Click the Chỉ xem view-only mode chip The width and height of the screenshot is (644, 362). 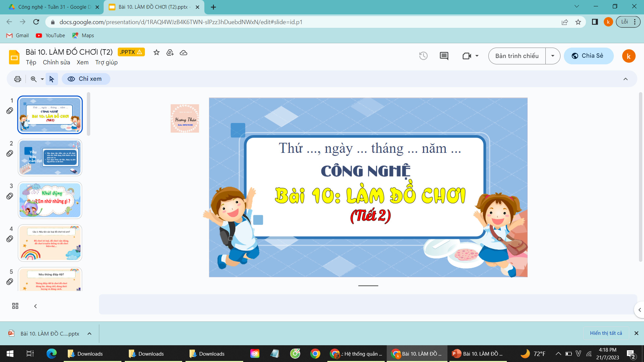pos(86,79)
